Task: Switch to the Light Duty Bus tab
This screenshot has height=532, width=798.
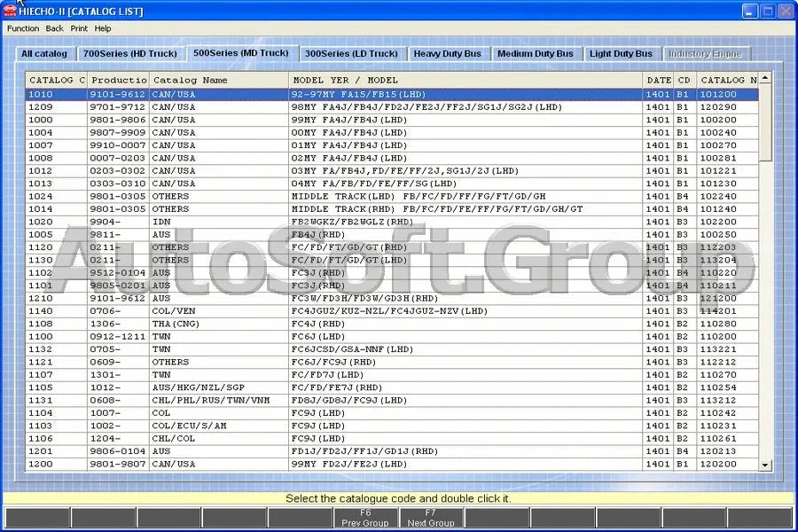Action: click(622, 53)
